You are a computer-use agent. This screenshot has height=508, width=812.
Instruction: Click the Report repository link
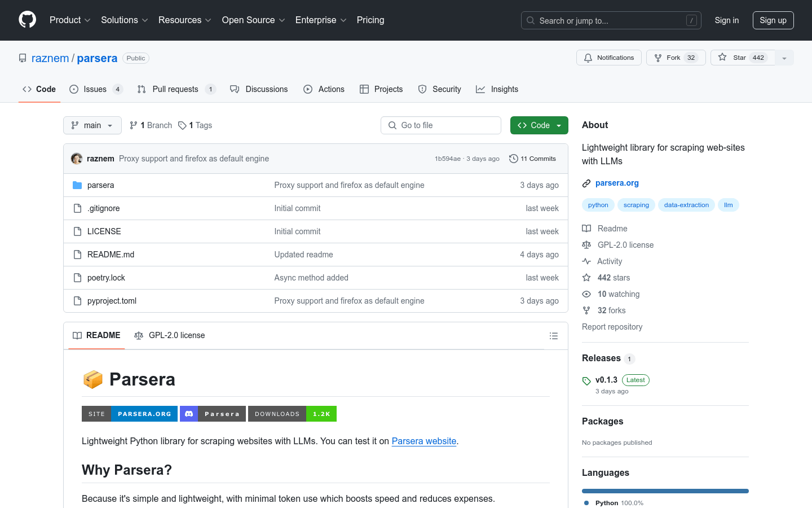(612, 327)
